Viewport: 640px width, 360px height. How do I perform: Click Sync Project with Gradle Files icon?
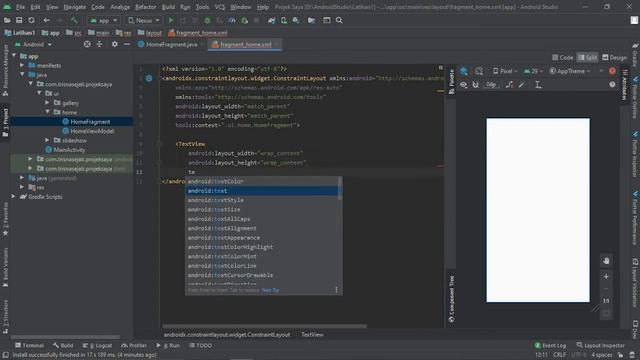(271, 20)
